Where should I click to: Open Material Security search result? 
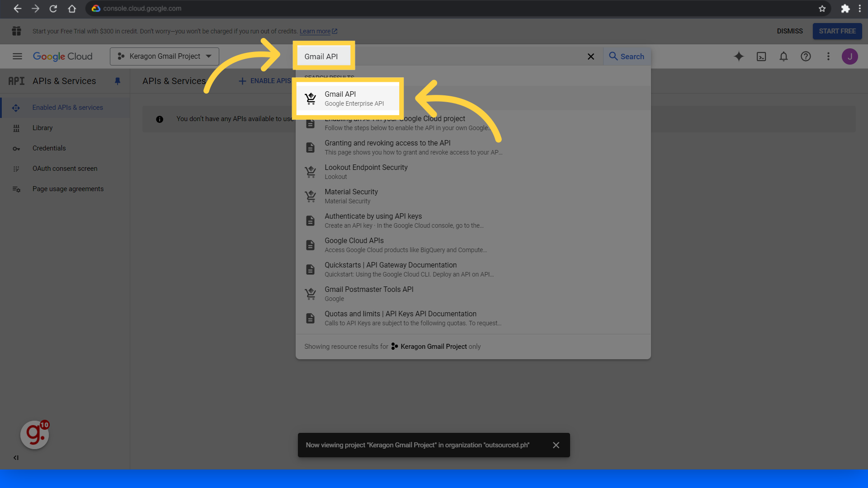click(x=473, y=196)
